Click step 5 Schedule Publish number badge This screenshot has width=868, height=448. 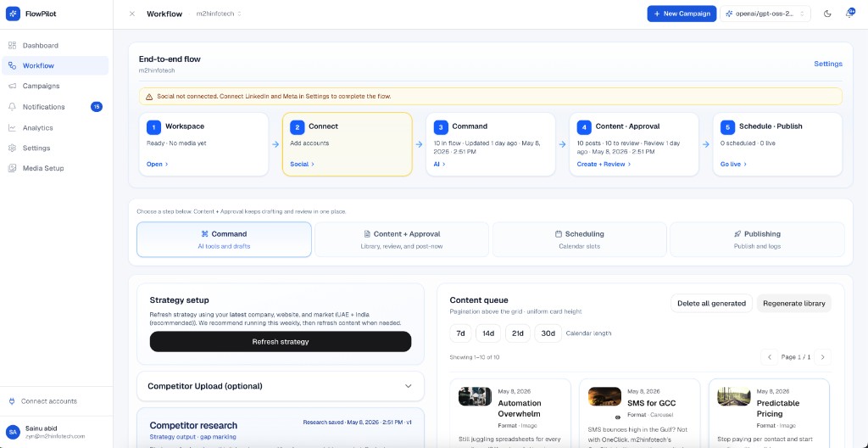coord(727,127)
